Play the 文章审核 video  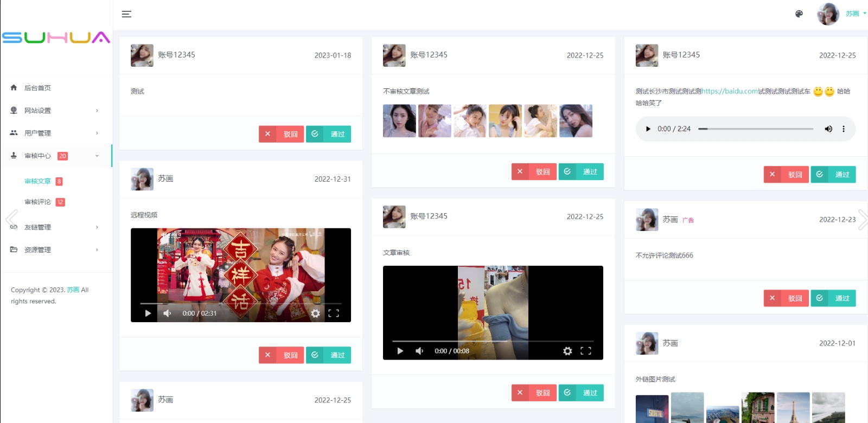tap(400, 351)
